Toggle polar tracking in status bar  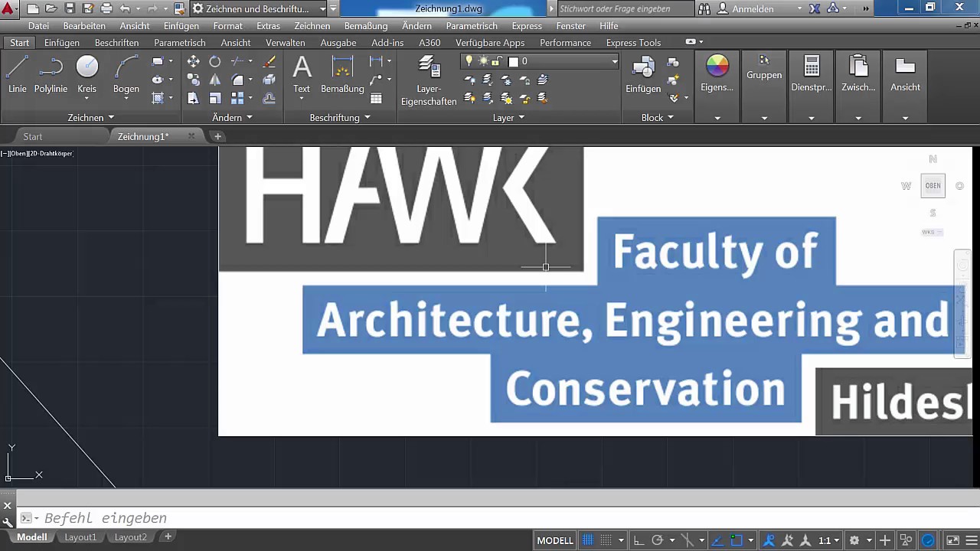[657, 540]
